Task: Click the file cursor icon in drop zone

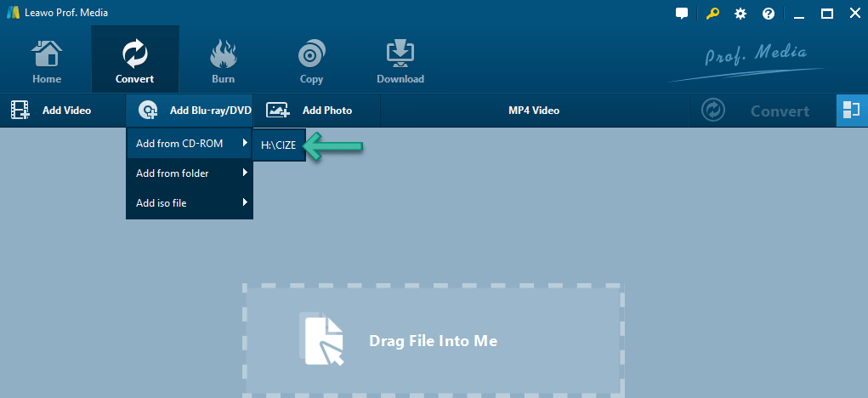Action: pos(321,338)
